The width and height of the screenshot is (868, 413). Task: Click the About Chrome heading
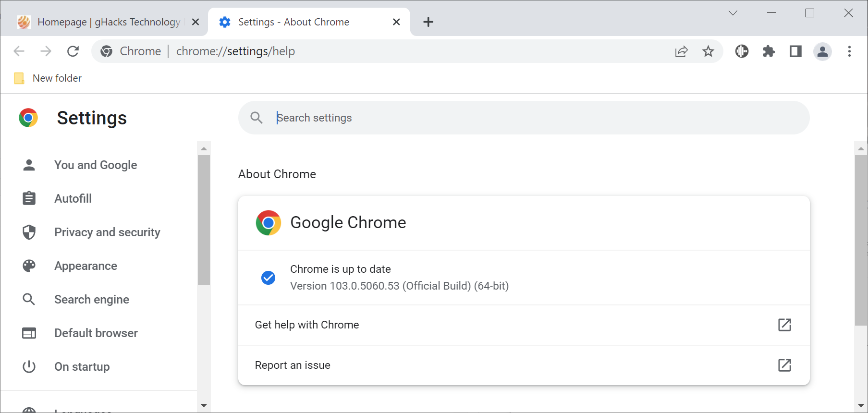coord(277,174)
